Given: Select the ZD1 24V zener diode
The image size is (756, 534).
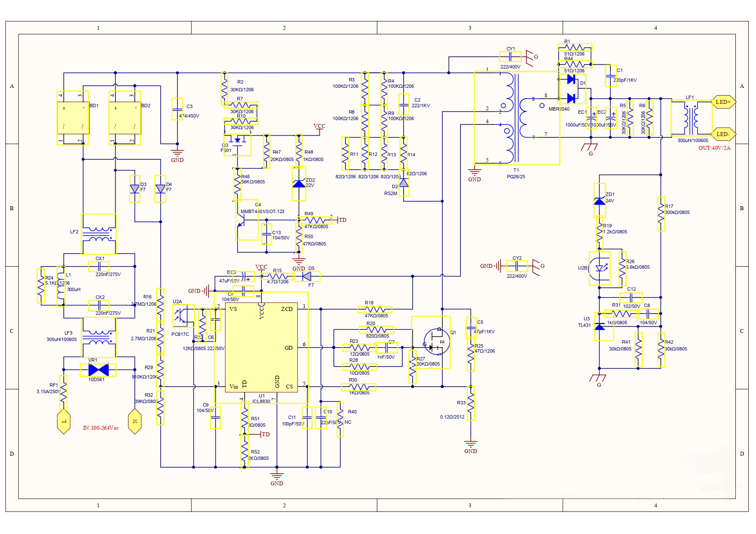Looking at the screenshot, I should pyautogui.click(x=599, y=200).
